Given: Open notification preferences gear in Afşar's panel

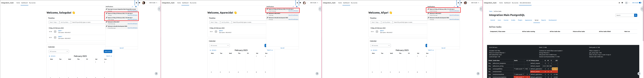Looking at the screenshot, I should 458,7.
